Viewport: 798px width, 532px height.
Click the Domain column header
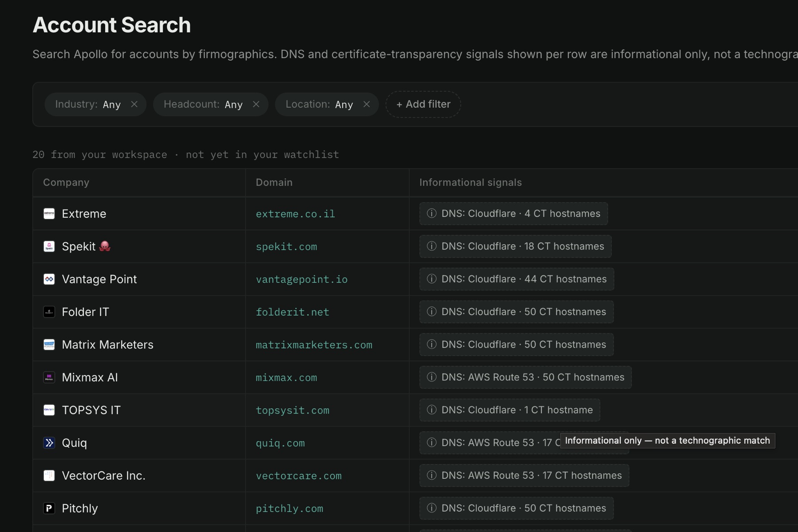point(274,183)
